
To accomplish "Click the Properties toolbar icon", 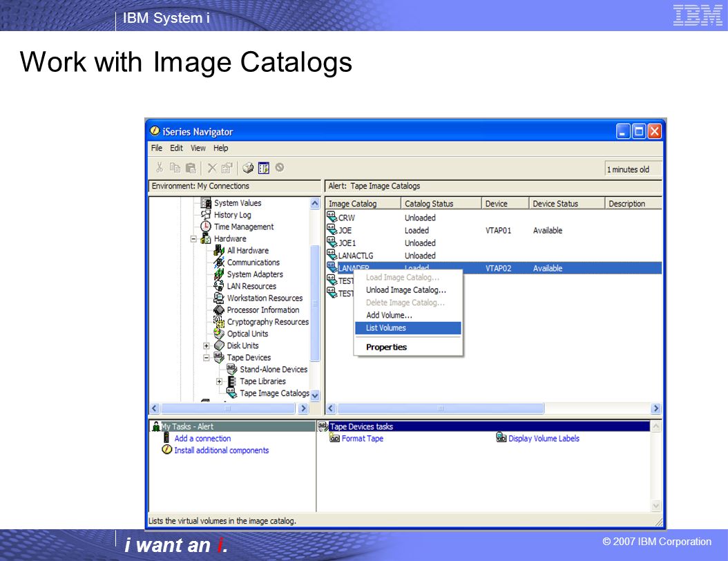I will [227, 168].
